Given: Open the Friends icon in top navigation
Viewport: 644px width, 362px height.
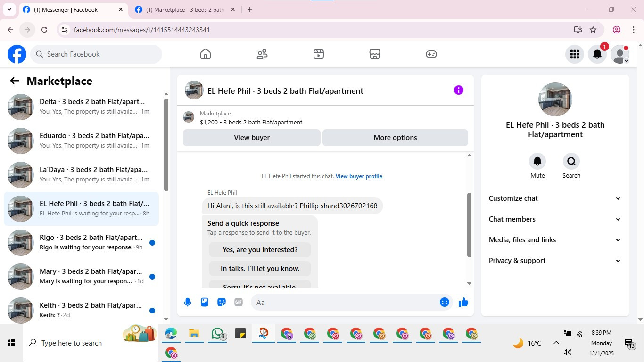Looking at the screenshot, I should pos(262,54).
